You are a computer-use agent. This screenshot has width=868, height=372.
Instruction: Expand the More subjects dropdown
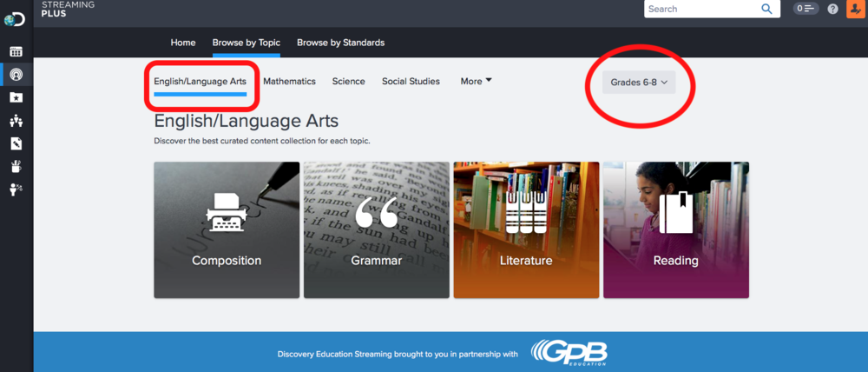click(x=476, y=82)
